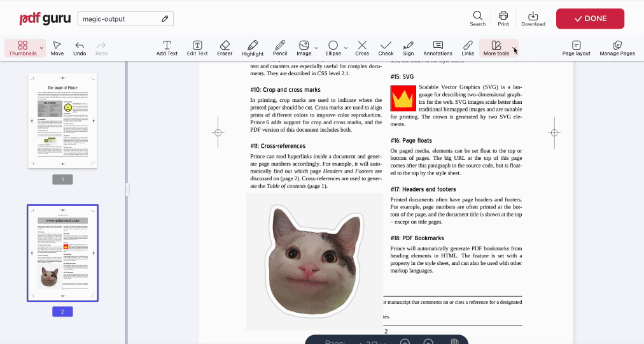Select the Pencil tool
Viewport: 644px width, 344px height.
tap(280, 48)
